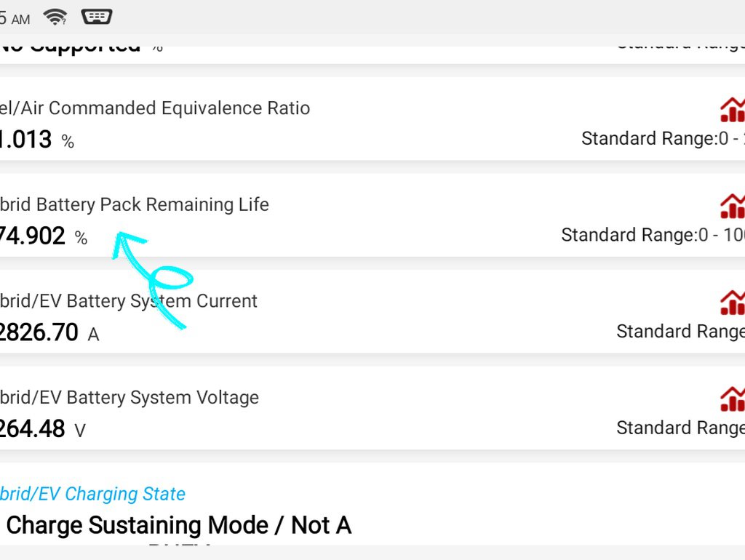The width and height of the screenshot is (745, 560).
Task: Open graph icon for Hybrid Battery Pack Remaining Life
Action: 733,206
